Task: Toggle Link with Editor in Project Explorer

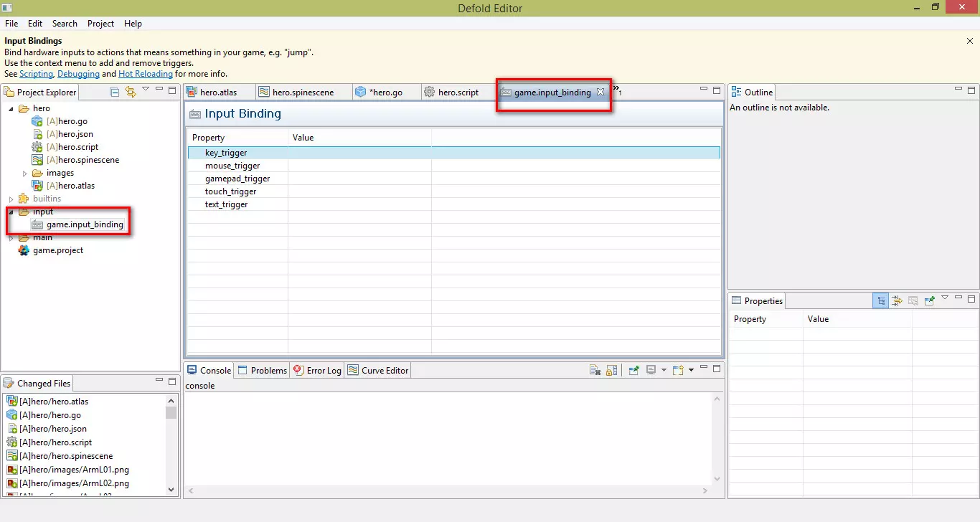Action: 130,92
